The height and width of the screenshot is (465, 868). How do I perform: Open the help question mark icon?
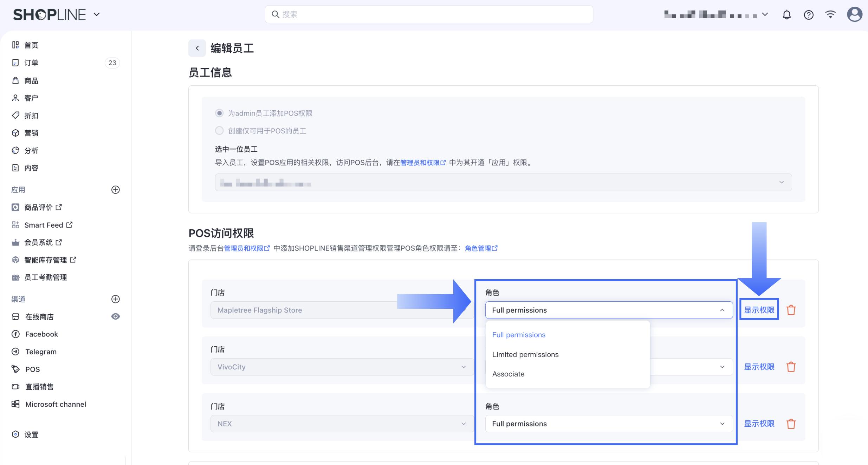[808, 15]
